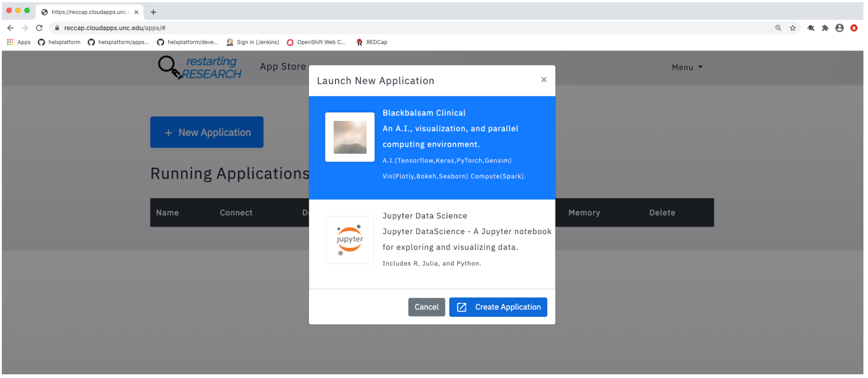This screenshot has height=378, width=868.
Task: Open the Sign in [Jenkins] bookmark
Action: coord(253,42)
